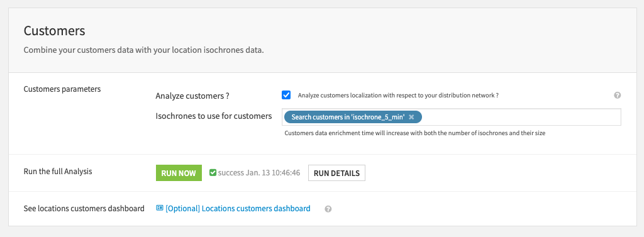Image resolution: width=644 pixels, height=237 pixels.
Task: Open Run Details
Action: (x=336, y=173)
